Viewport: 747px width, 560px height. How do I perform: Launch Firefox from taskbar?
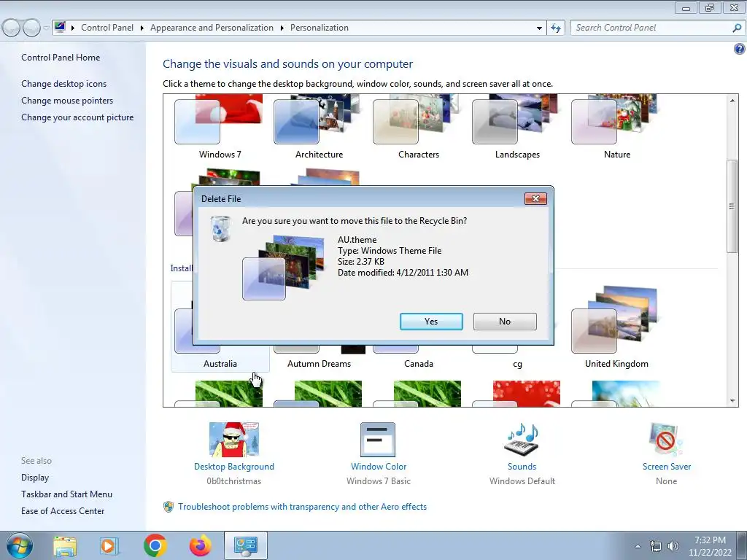[x=200, y=545]
